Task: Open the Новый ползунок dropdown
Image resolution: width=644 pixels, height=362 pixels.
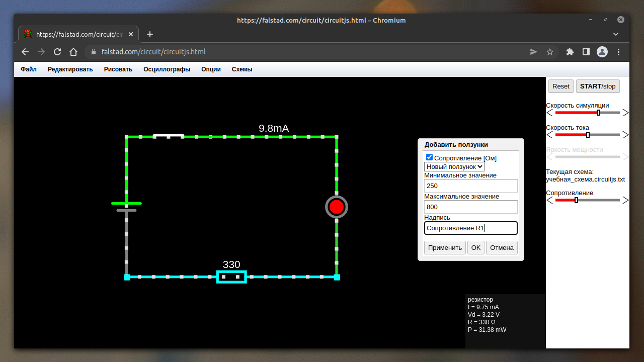Action: pyautogui.click(x=454, y=166)
